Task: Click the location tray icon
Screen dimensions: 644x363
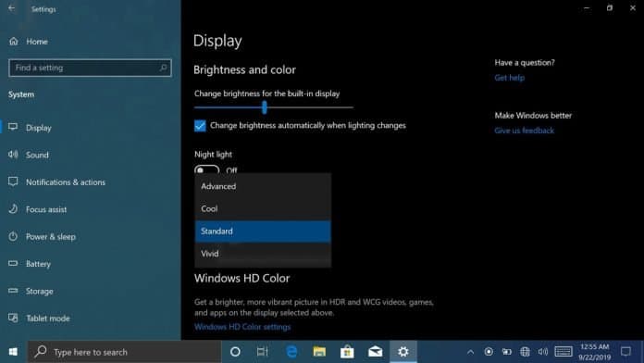Action: (x=489, y=352)
